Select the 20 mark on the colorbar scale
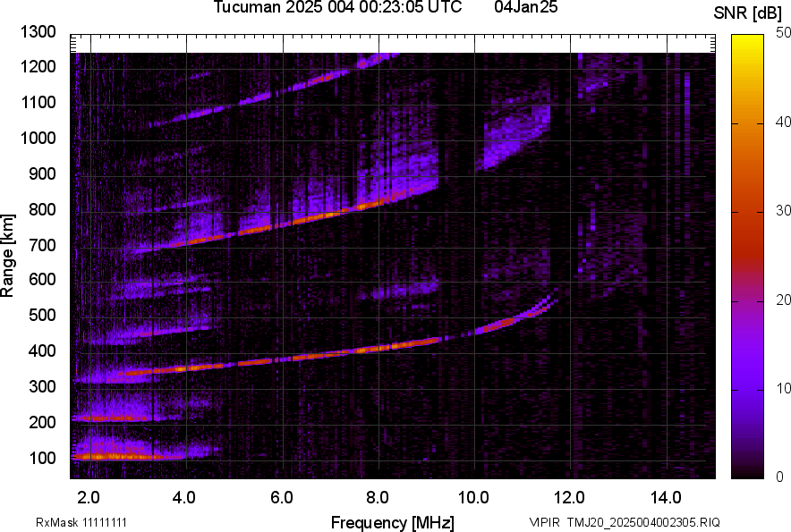Screen dimensions: 791x532 [783, 300]
